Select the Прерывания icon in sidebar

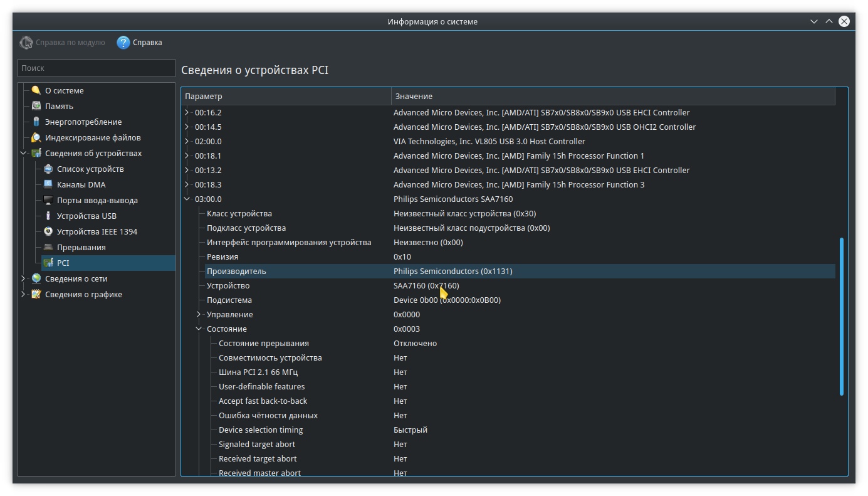point(48,247)
